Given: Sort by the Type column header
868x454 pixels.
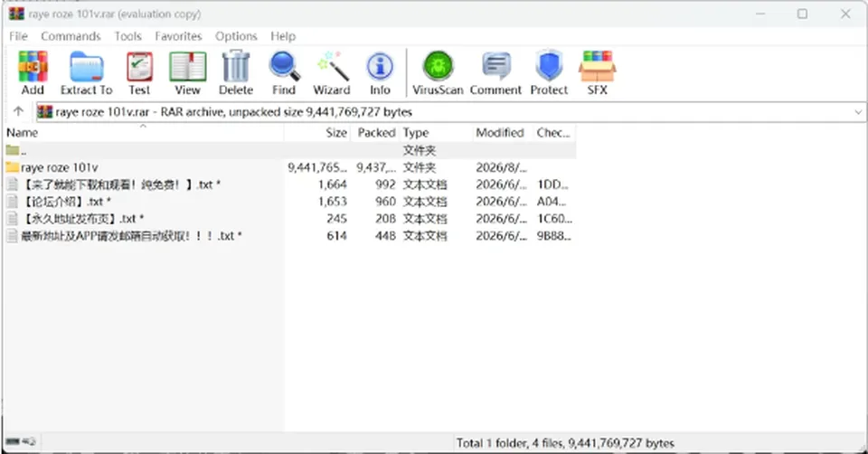Looking at the screenshot, I should pyautogui.click(x=436, y=133).
